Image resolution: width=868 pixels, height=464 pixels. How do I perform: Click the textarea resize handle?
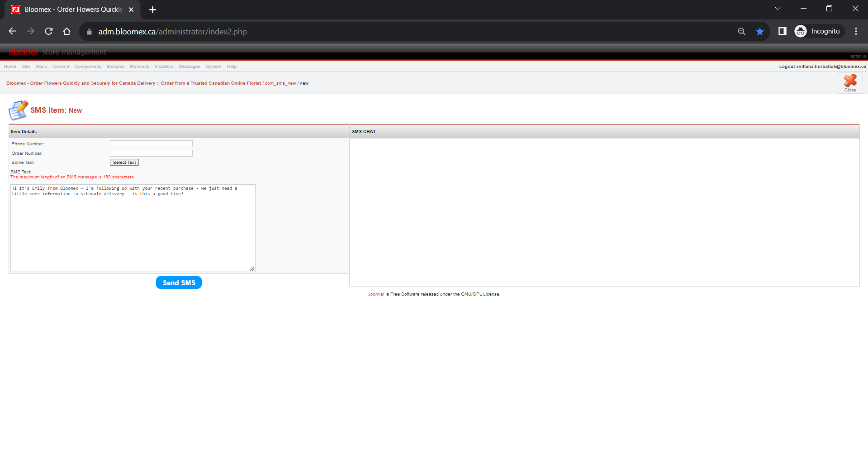252,269
